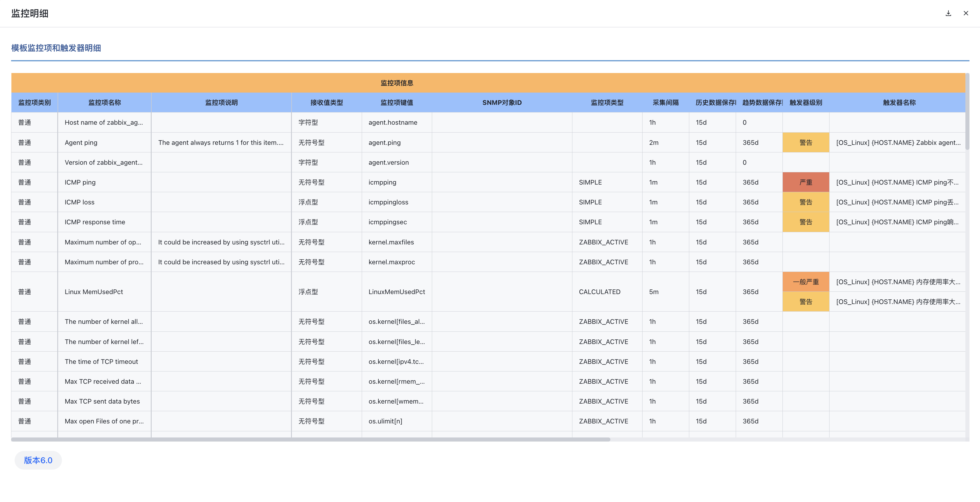
Task: Click the 监控项信息 orange group header
Action: [x=396, y=83]
